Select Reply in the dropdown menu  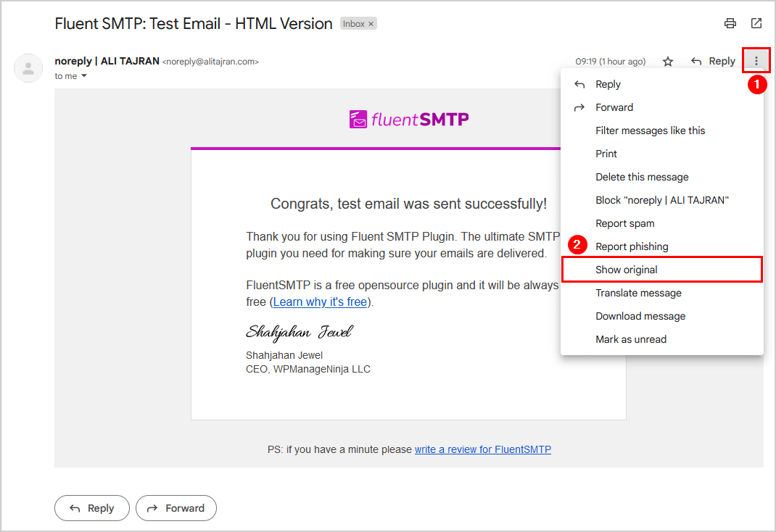[661, 84]
